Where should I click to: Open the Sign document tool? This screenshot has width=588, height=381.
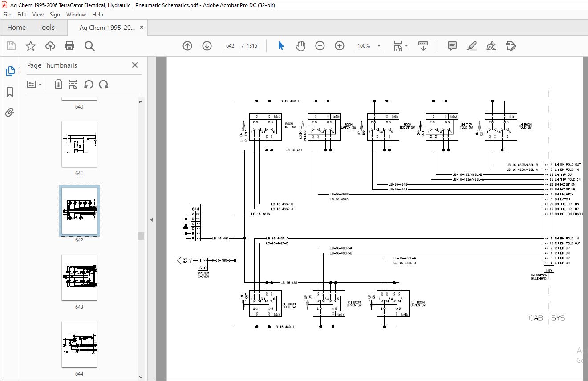pyautogui.click(x=491, y=46)
